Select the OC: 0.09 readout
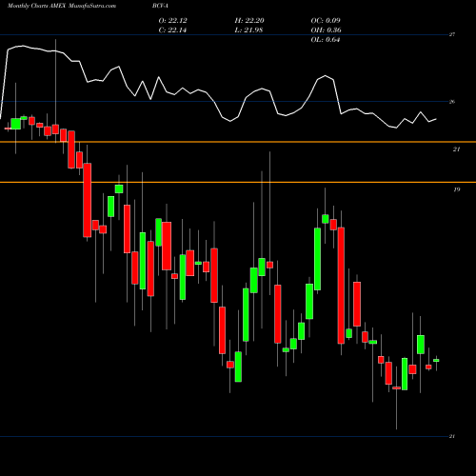Viewport: 476px width, 476px height. pyautogui.click(x=326, y=21)
